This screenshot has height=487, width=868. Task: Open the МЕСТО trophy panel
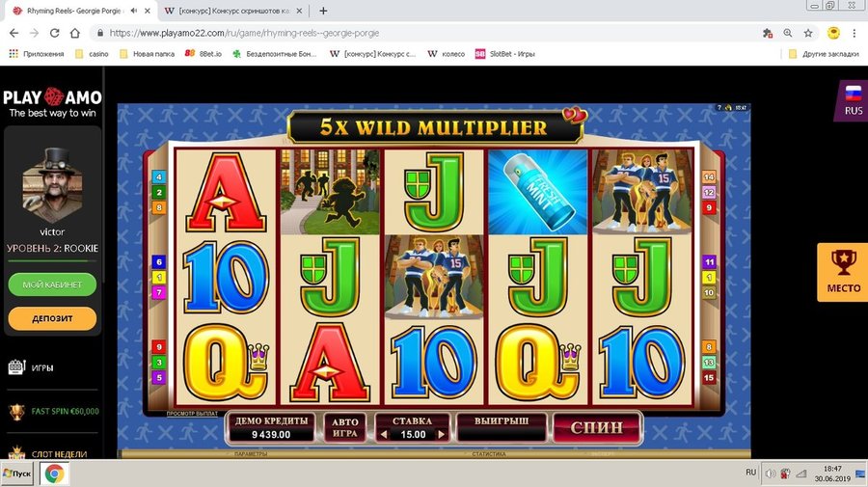click(843, 272)
